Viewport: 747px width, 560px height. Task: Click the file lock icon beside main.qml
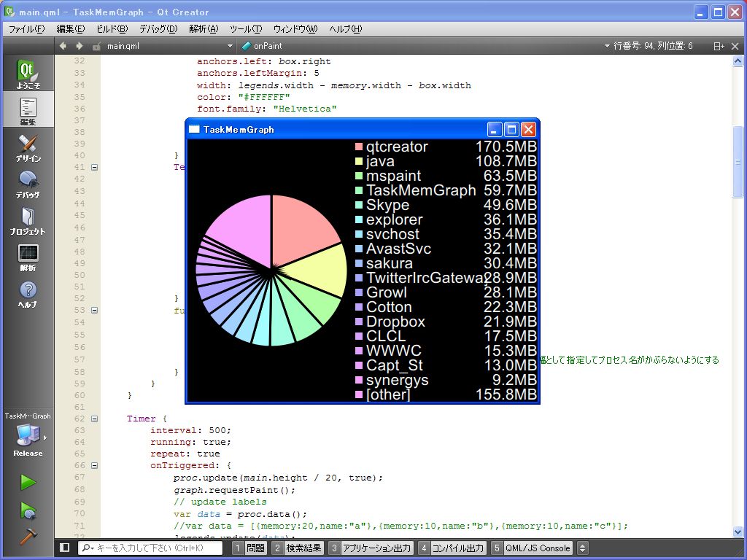coord(96,46)
